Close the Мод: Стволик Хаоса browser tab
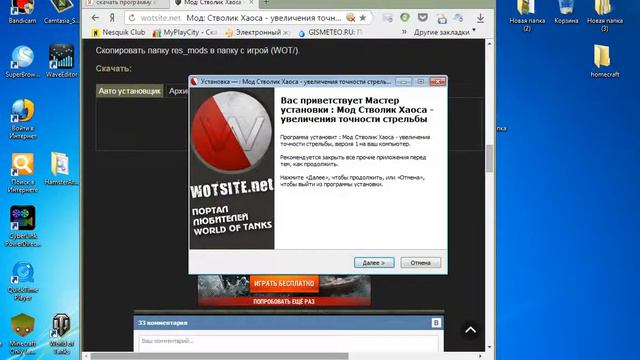 coord(251,3)
